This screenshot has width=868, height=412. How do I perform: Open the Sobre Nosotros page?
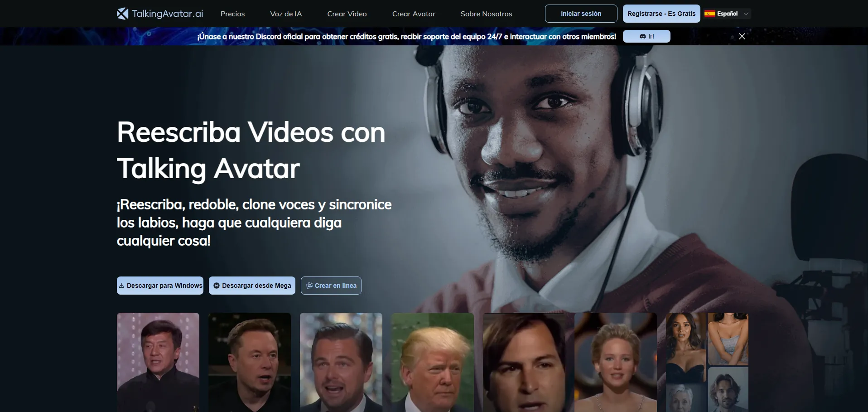point(486,14)
